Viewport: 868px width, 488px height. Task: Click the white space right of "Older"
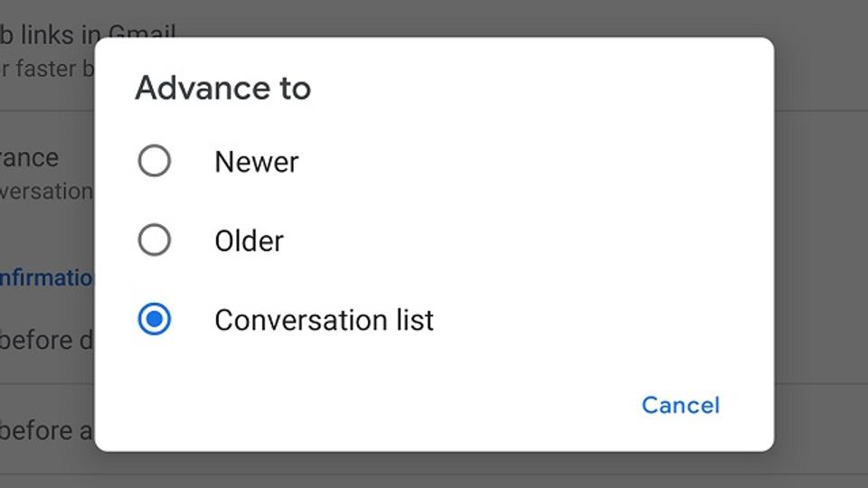tap(526, 240)
